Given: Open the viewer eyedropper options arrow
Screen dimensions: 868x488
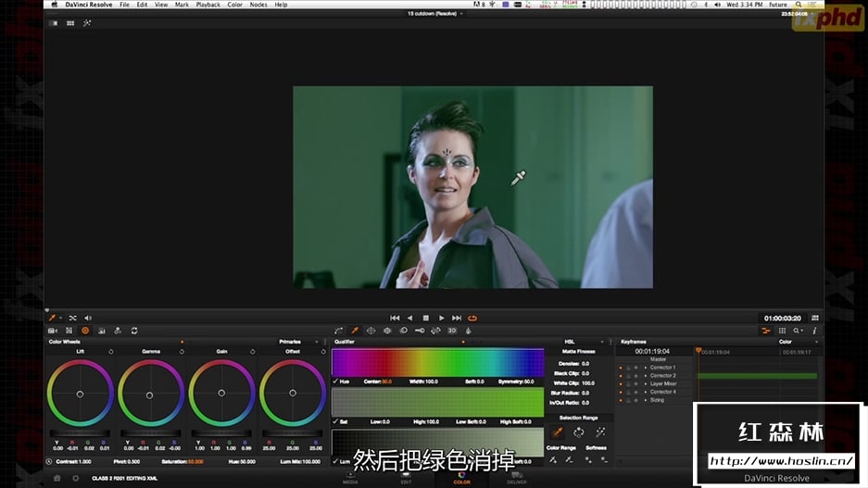Looking at the screenshot, I should coord(60,319).
